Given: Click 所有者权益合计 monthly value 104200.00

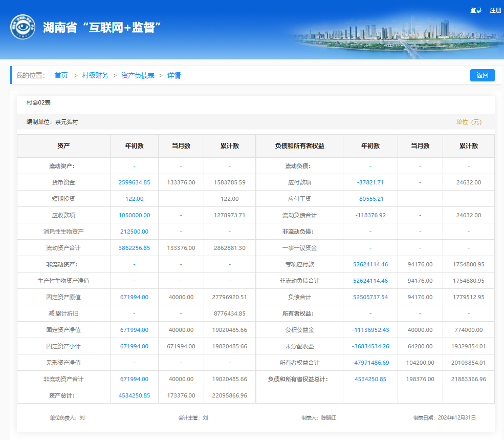Looking at the screenshot, I should [420, 363].
